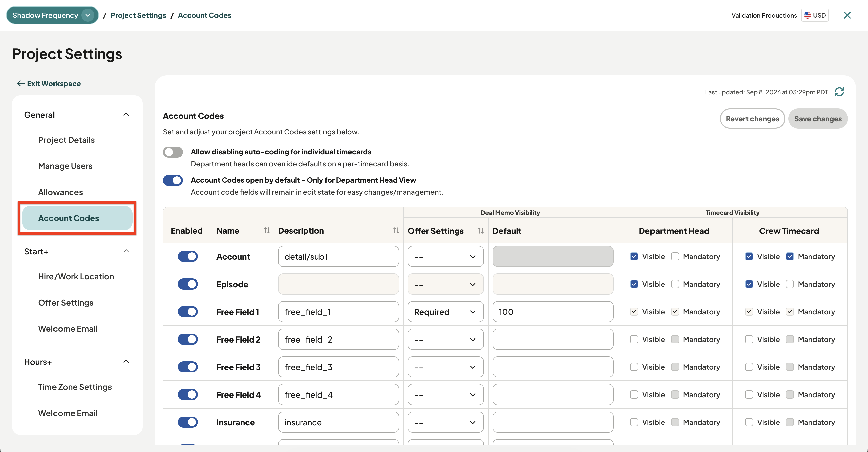Viewport: 868px width, 452px height.
Task: Check Crew Timecard Visible for Free Field 2
Action: click(x=749, y=339)
